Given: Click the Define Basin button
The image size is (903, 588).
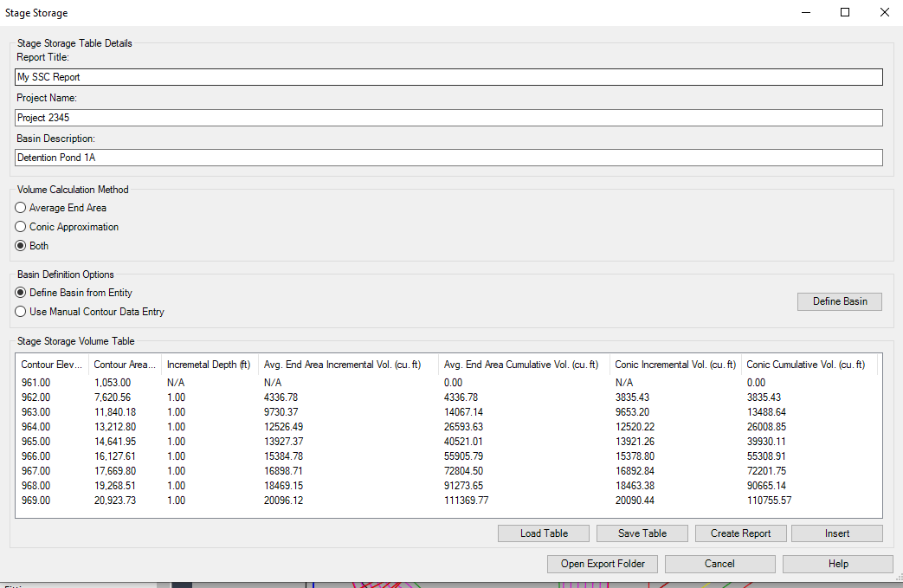Looking at the screenshot, I should coord(839,301).
